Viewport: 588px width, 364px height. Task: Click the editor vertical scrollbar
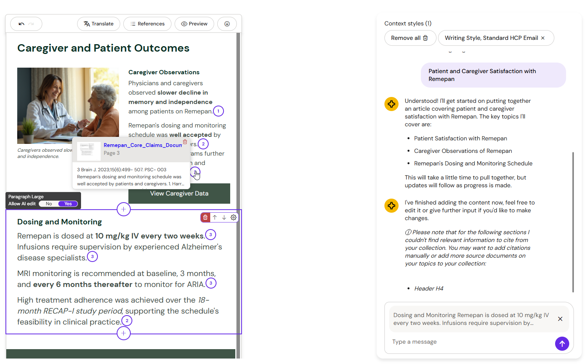(x=238, y=195)
